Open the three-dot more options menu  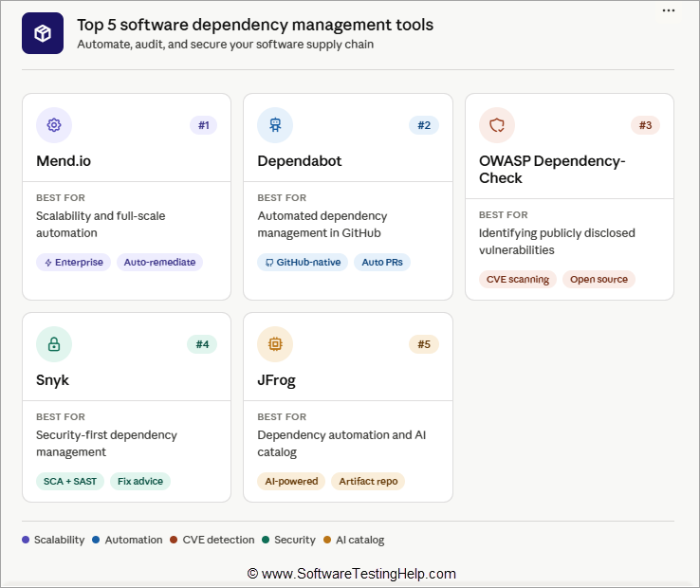[x=669, y=10]
